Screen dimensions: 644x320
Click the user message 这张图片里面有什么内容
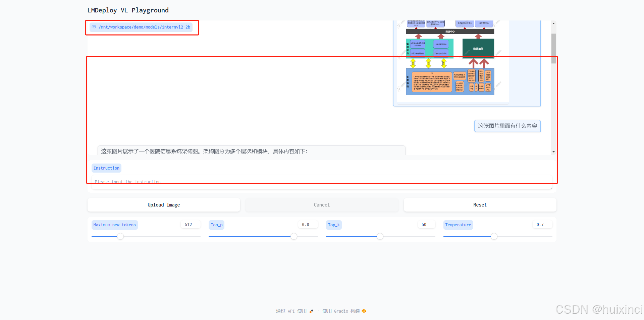(x=507, y=126)
